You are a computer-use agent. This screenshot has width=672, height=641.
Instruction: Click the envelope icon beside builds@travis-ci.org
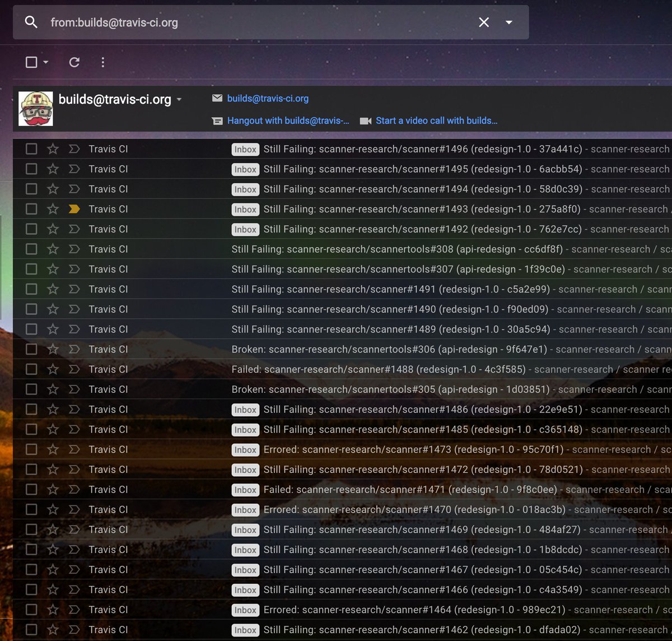[217, 99]
